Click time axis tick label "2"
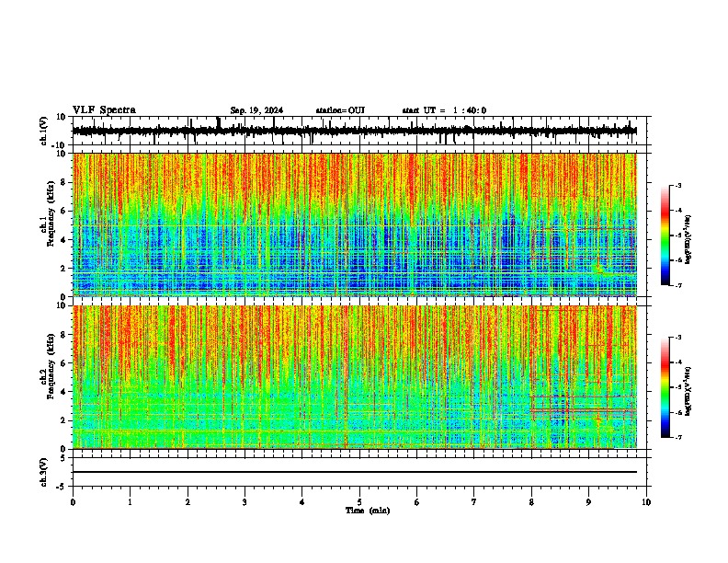Viewport: 728px width, 563px height. point(188,502)
